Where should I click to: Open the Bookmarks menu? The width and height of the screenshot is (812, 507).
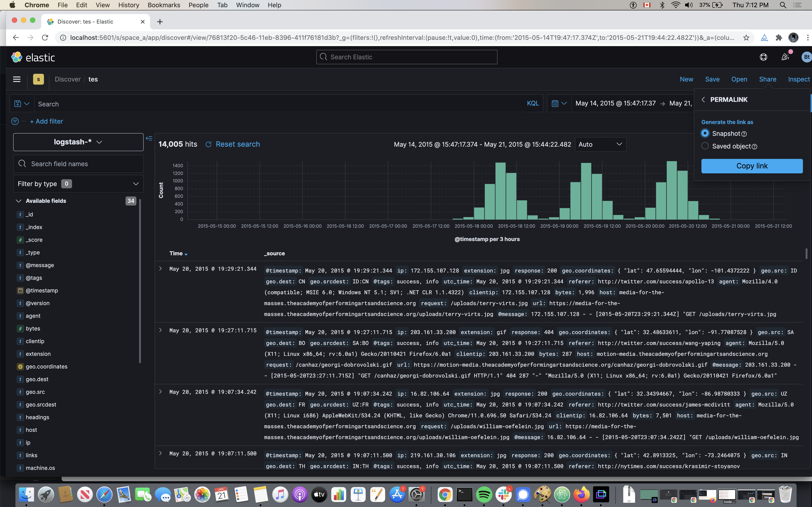(x=164, y=5)
